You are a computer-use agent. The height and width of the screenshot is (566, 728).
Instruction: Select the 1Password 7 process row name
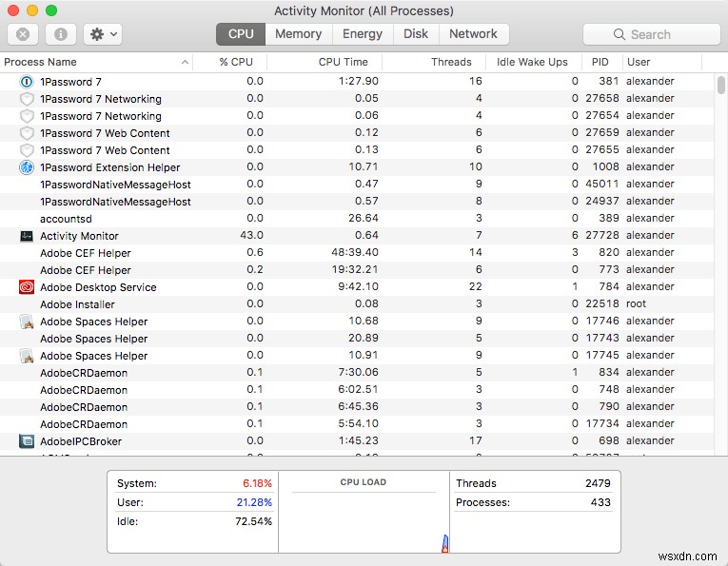point(70,82)
